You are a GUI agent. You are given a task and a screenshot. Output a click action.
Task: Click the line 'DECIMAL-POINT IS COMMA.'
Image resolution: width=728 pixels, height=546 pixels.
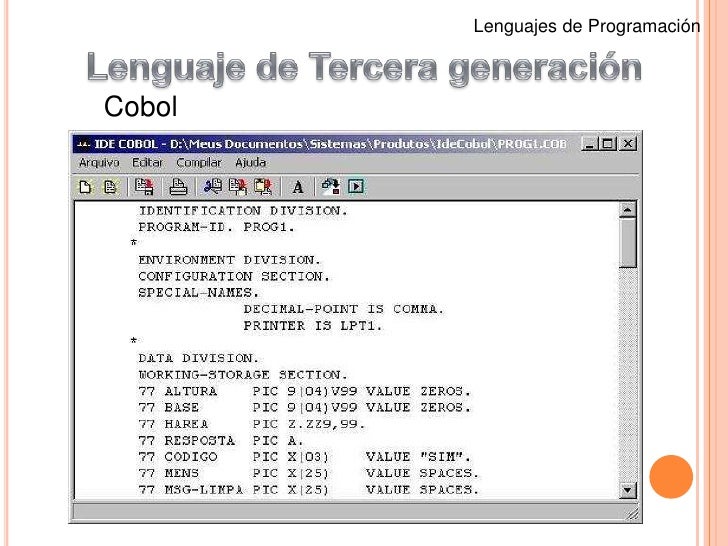pos(344,309)
